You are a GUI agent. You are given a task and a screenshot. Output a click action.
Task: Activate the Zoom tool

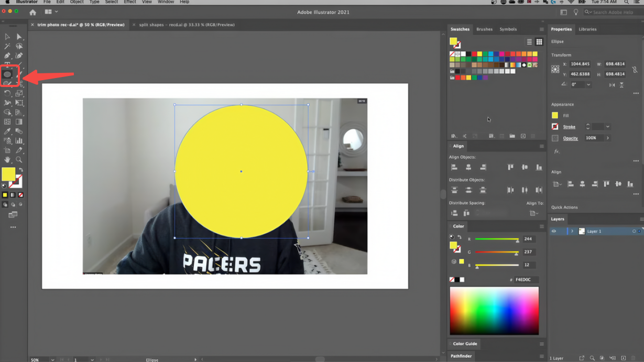point(19,160)
